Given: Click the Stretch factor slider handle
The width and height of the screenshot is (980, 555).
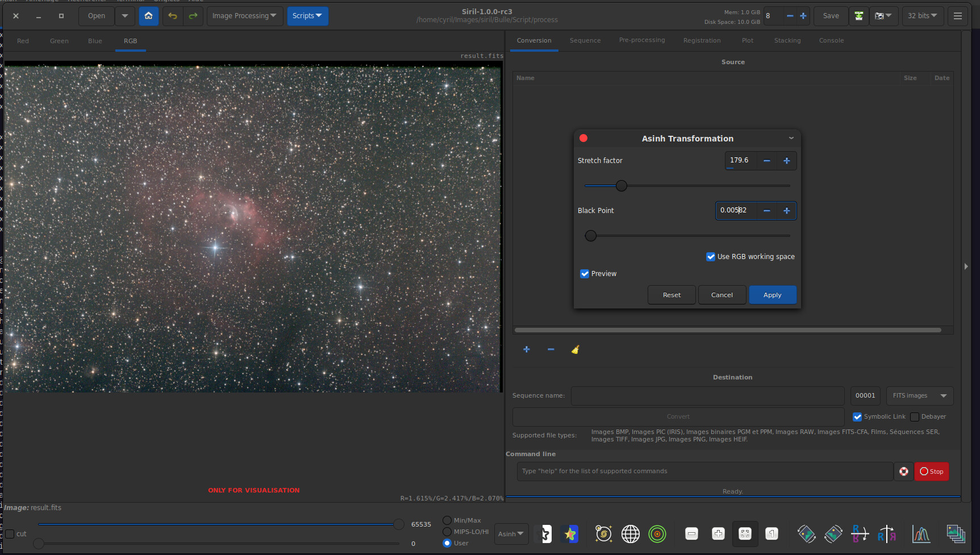Looking at the screenshot, I should 622,186.
